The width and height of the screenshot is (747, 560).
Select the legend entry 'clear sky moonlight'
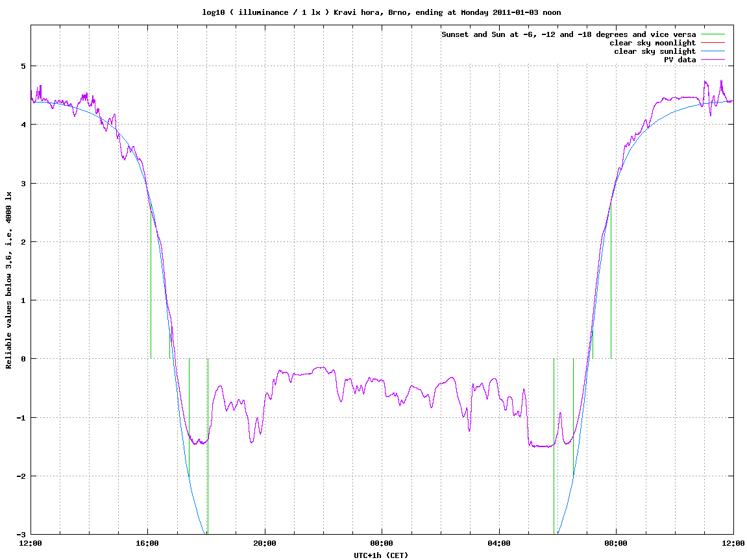tap(652, 43)
